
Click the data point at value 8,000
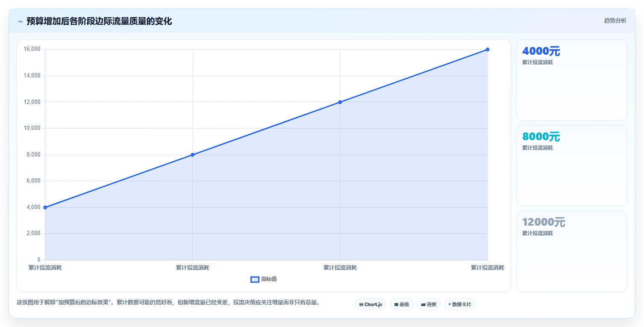[x=193, y=155]
